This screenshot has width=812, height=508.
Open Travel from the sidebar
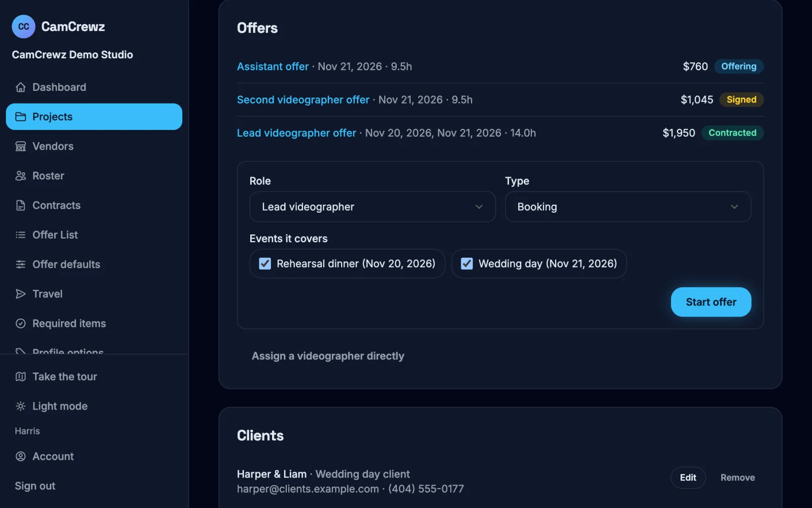(x=94, y=294)
